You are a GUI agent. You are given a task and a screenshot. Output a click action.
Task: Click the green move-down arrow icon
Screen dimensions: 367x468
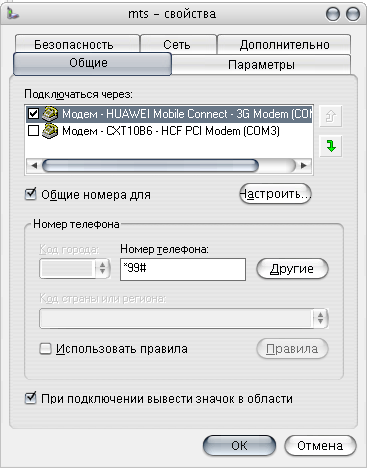pyautogui.click(x=330, y=146)
